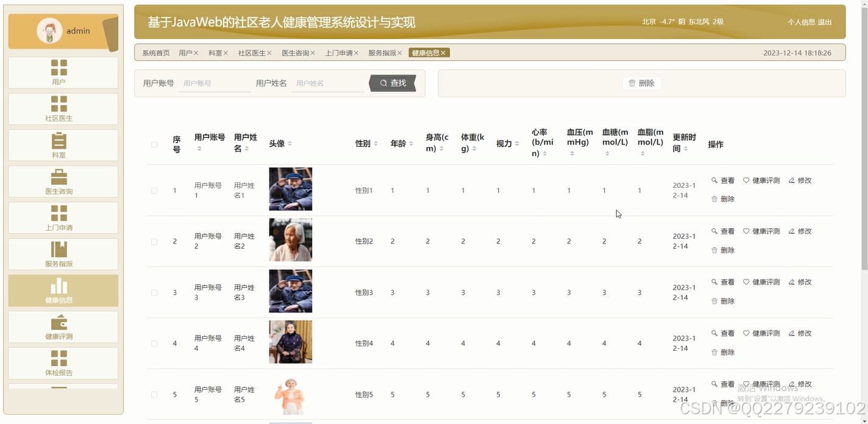Click 退出 to log out
Viewport: 868px width, 424px height.
tap(825, 21)
